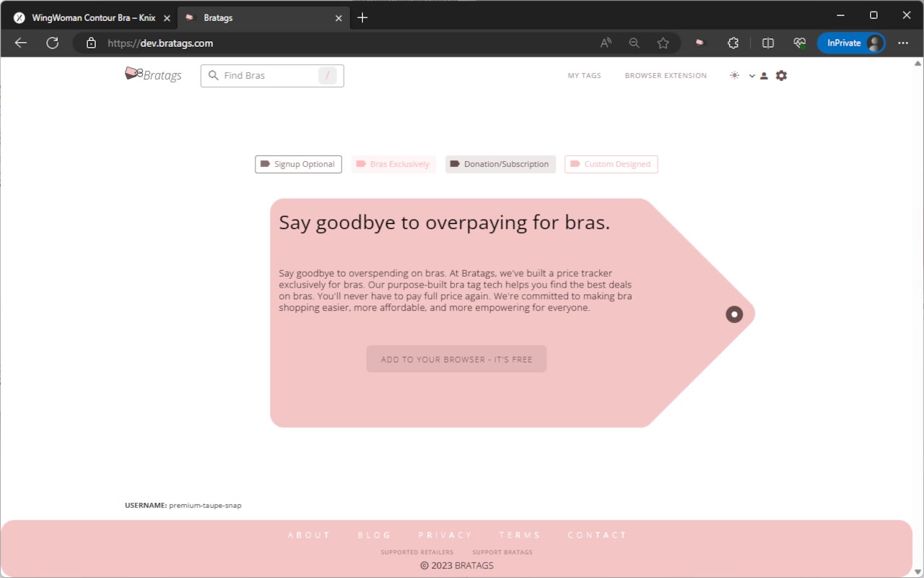This screenshot has height=578, width=924.
Task: Open SUPPORTED RETAILERS footer link
Action: click(417, 552)
